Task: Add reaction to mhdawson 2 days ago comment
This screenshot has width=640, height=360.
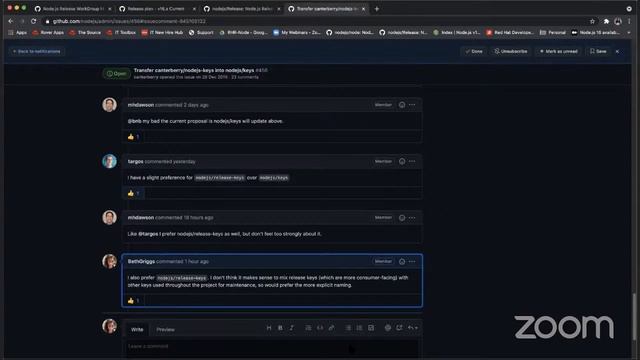Action: click(402, 105)
